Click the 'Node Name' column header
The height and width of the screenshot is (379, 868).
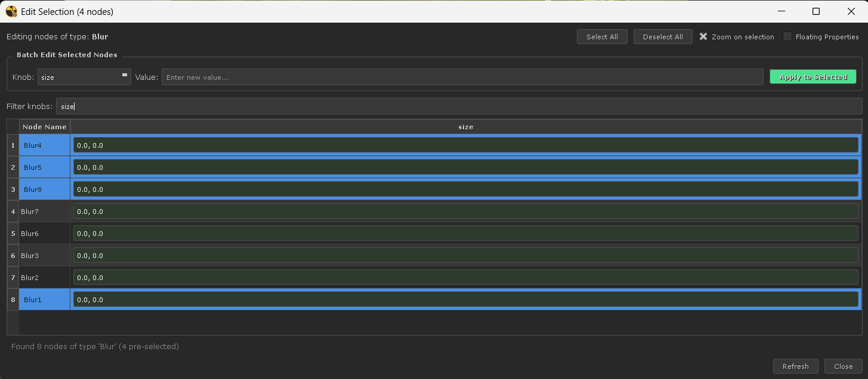point(45,126)
